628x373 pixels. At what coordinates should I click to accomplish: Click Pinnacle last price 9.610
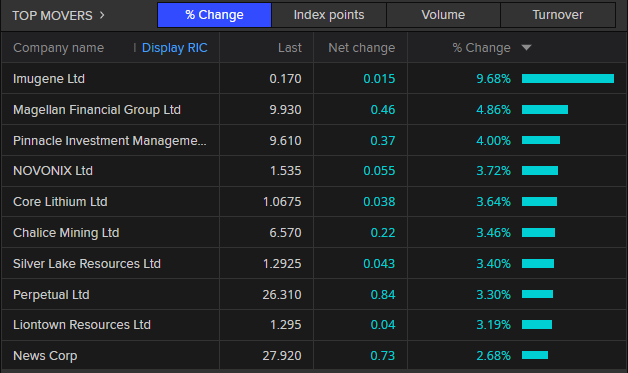pyautogui.click(x=285, y=141)
